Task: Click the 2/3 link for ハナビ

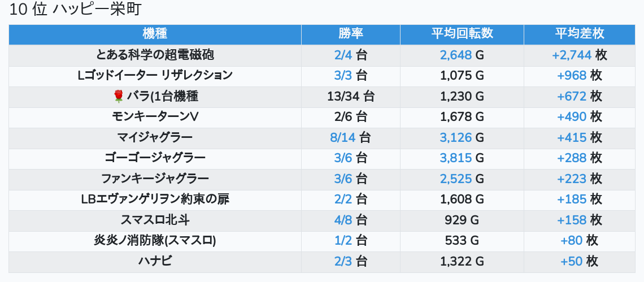Action: click(343, 261)
